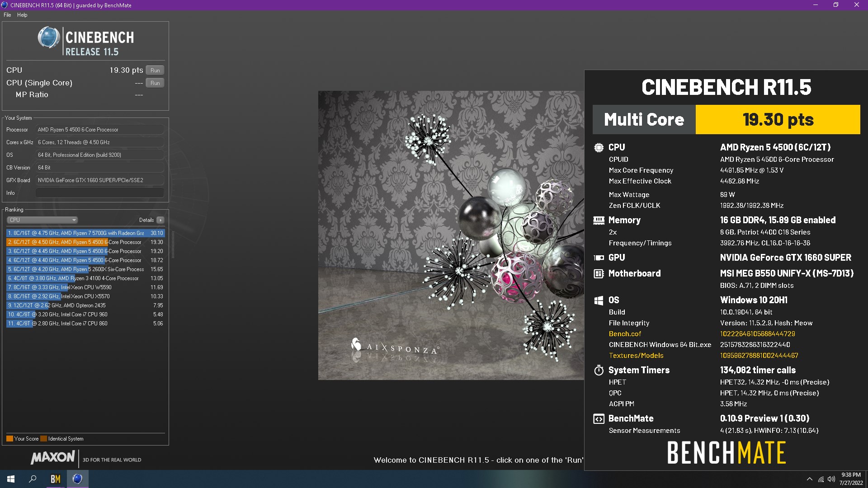This screenshot has height=488, width=868.
Task: Select ranking row 1, Ryzen 7 5700G
Action: [85, 233]
